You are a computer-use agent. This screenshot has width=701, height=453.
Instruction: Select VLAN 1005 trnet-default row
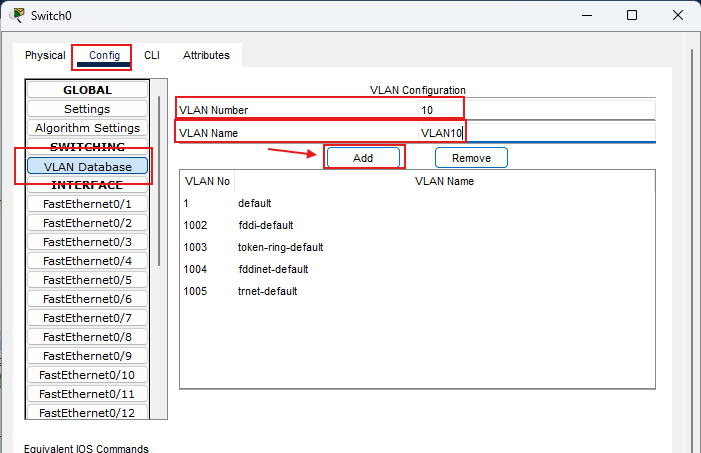417,291
